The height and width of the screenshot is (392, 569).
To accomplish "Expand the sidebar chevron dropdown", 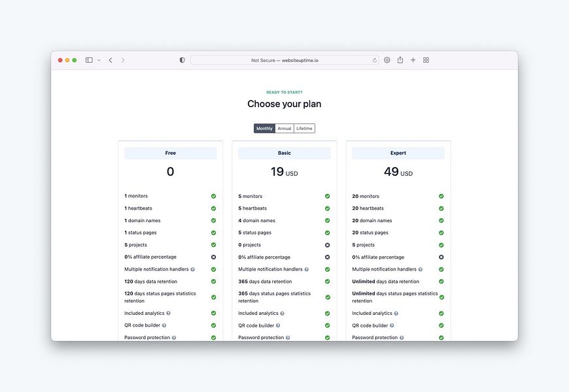I will click(x=99, y=59).
